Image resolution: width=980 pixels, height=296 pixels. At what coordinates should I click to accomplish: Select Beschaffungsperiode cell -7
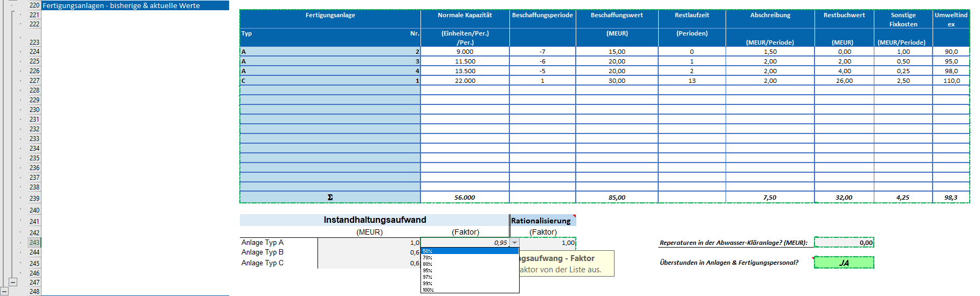pos(543,52)
